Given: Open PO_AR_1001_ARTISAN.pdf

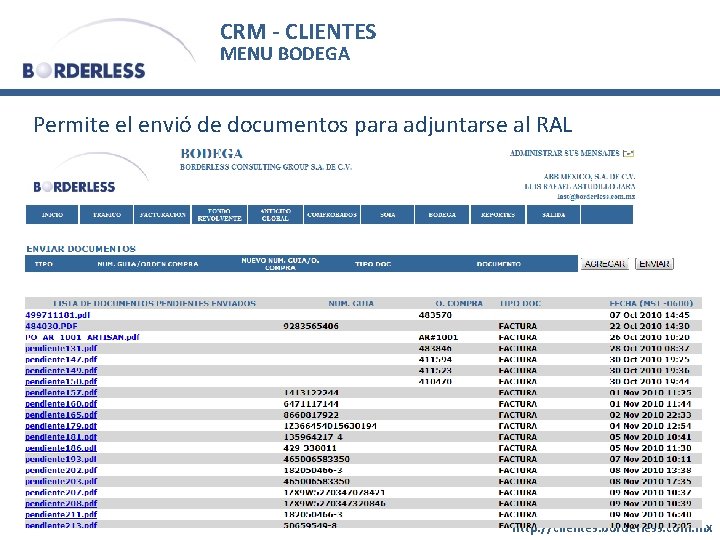Looking at the screenshot, I should (x=82, y=337).
